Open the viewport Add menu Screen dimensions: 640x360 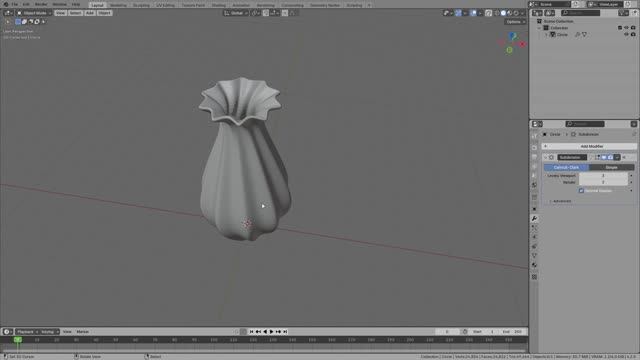coord(90,13)
